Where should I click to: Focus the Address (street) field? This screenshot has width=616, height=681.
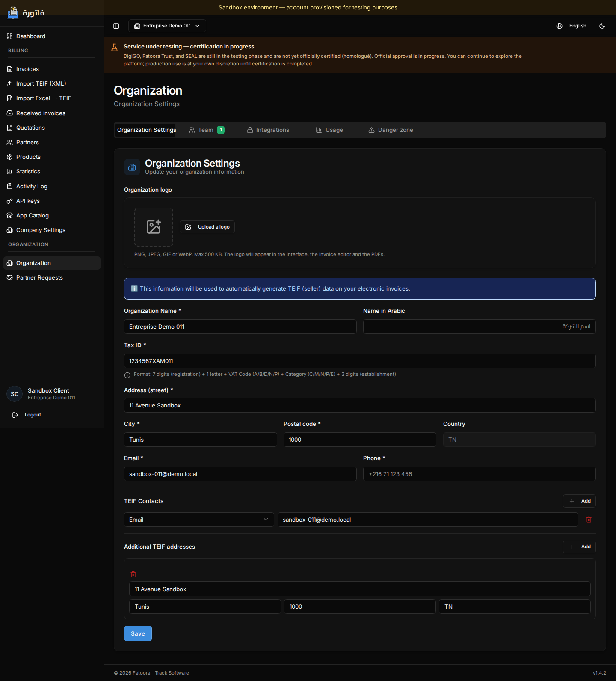360,405
